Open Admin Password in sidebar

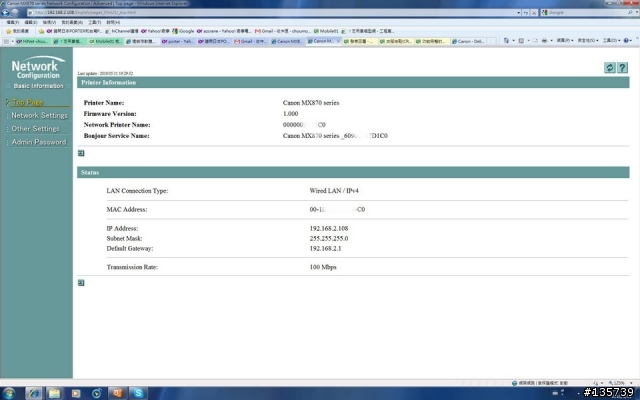(x=39, y=142)
